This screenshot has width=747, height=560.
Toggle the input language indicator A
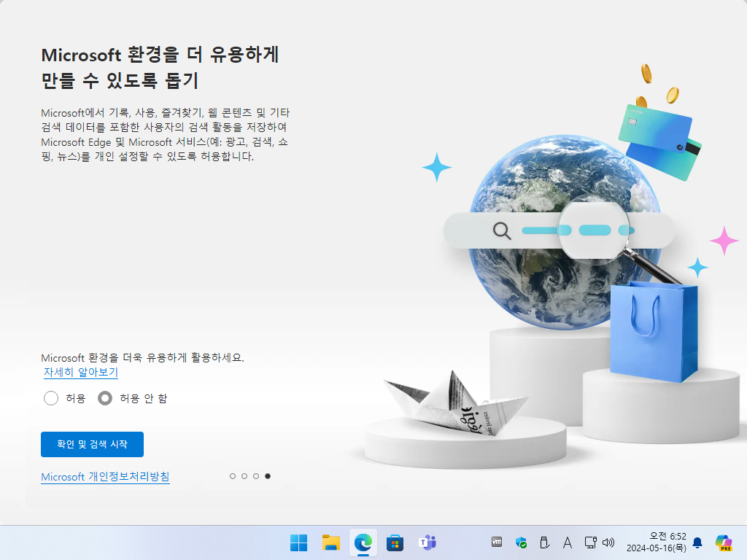pyautogui.click(x=568, y=542)
